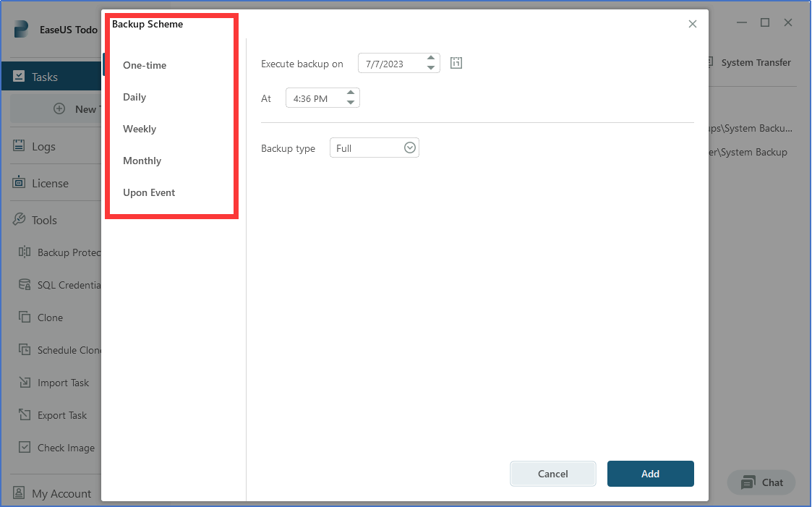Click the Tasks checklist icon
The image size is (812, 507).
[19, 76]
